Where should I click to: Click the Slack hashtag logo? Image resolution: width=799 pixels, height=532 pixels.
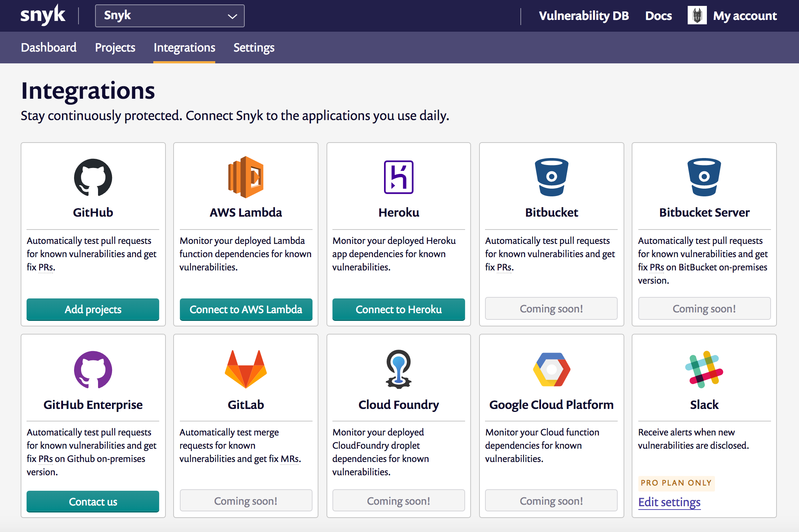point(704,369)
